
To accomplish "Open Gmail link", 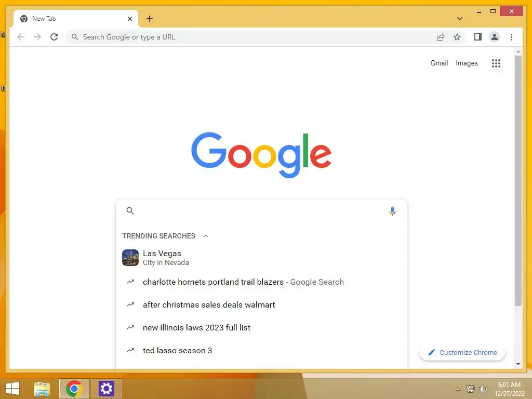I will click(x=439, y=63).
